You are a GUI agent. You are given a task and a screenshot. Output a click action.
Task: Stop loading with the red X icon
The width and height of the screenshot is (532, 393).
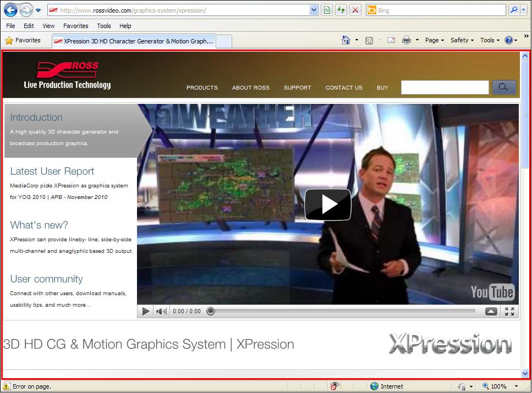pos(355,10)
